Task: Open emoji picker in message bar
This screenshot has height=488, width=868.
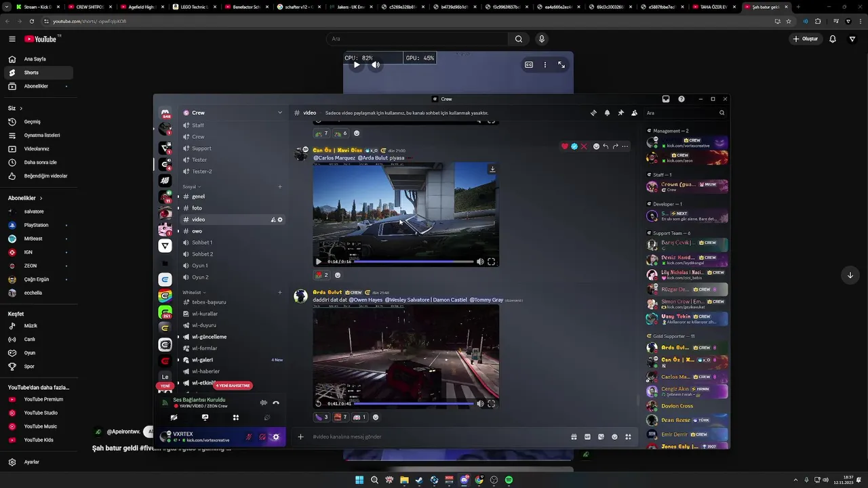Action: (x=614, y=437)
